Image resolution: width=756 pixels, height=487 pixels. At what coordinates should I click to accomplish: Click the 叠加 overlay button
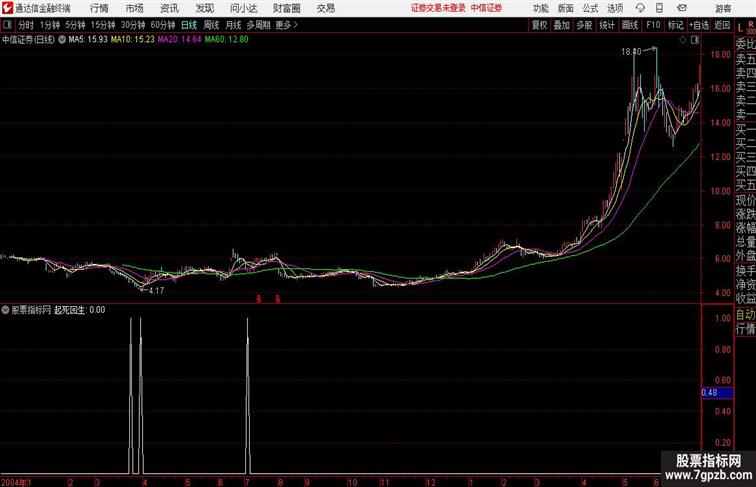click(x=562, y=25)
